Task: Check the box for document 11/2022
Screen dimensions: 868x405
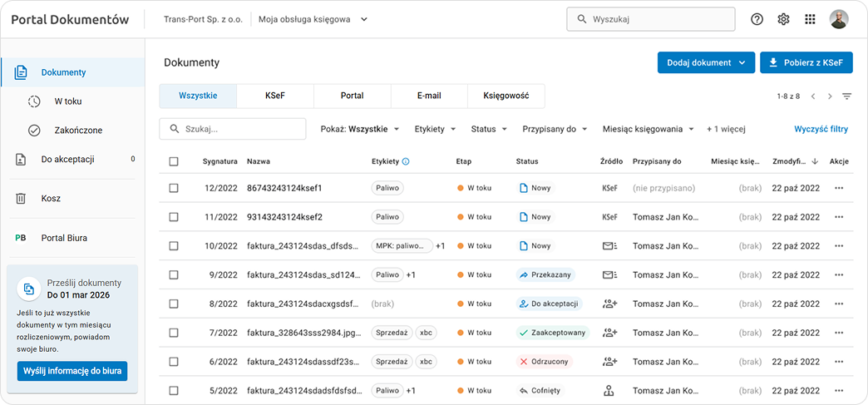Action: pyautogui.click(x=174, y=217)
